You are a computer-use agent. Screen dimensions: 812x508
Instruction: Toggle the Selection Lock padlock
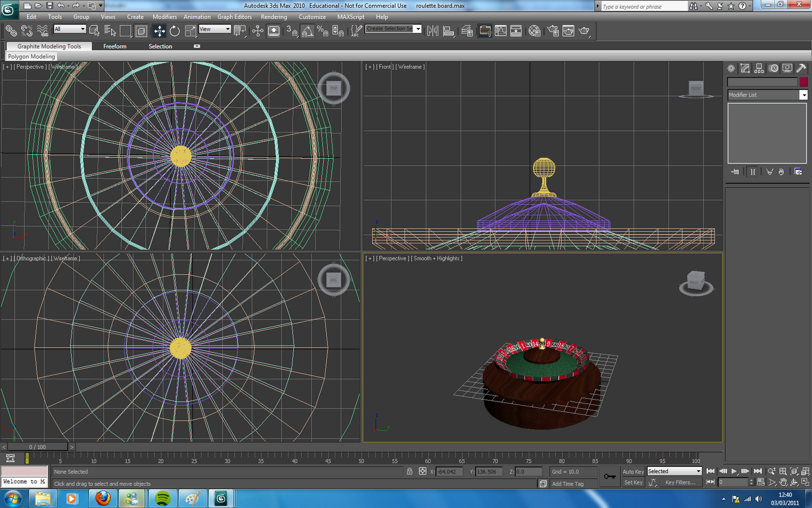point(410,471)
